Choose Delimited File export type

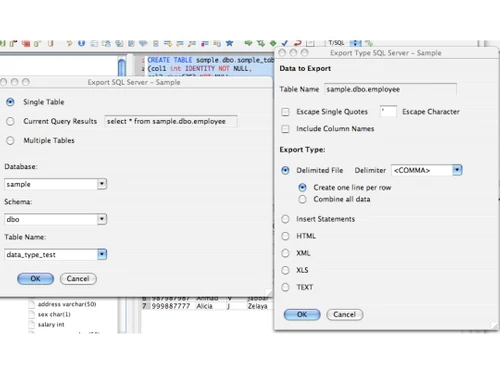(285, 170)
